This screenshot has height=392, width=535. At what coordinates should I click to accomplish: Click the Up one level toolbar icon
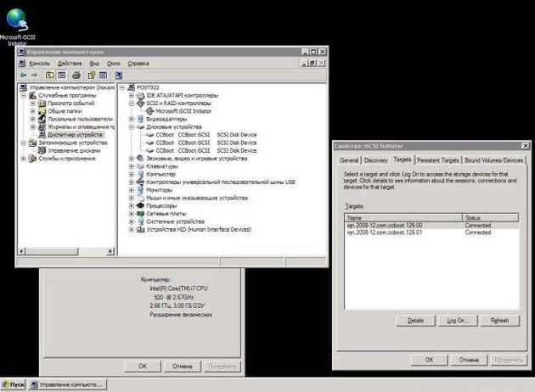[x=50, y=75]
